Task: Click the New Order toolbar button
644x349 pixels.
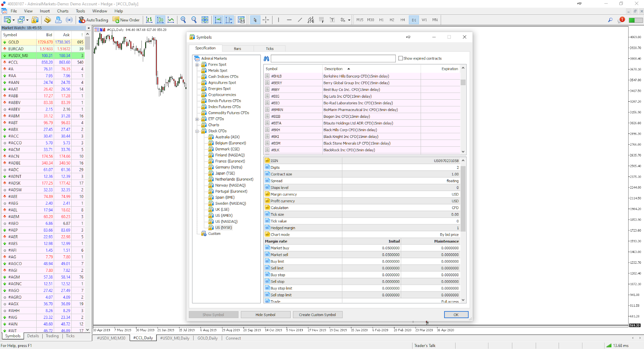Action: click(x=126, y=20)
